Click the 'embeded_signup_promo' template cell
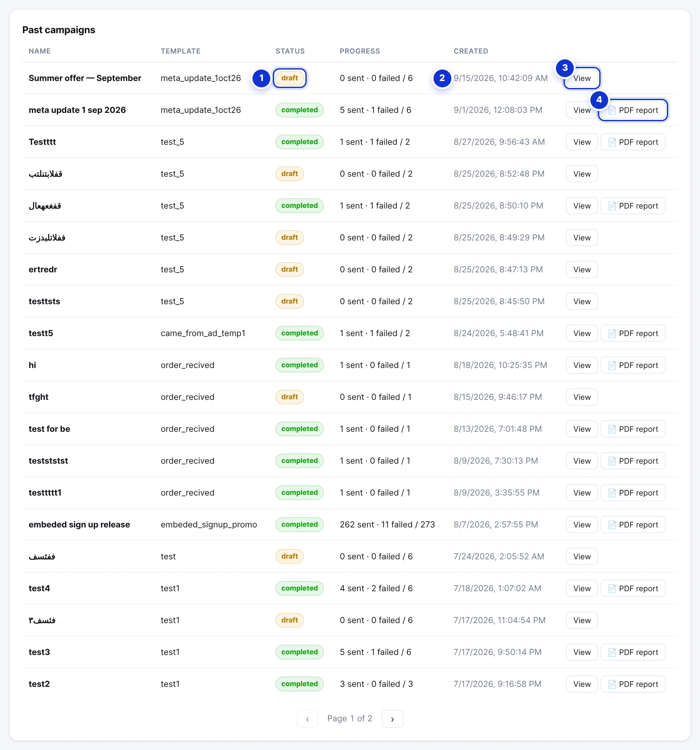Viewport: 700px width, 750px height. tap(208, 525)
